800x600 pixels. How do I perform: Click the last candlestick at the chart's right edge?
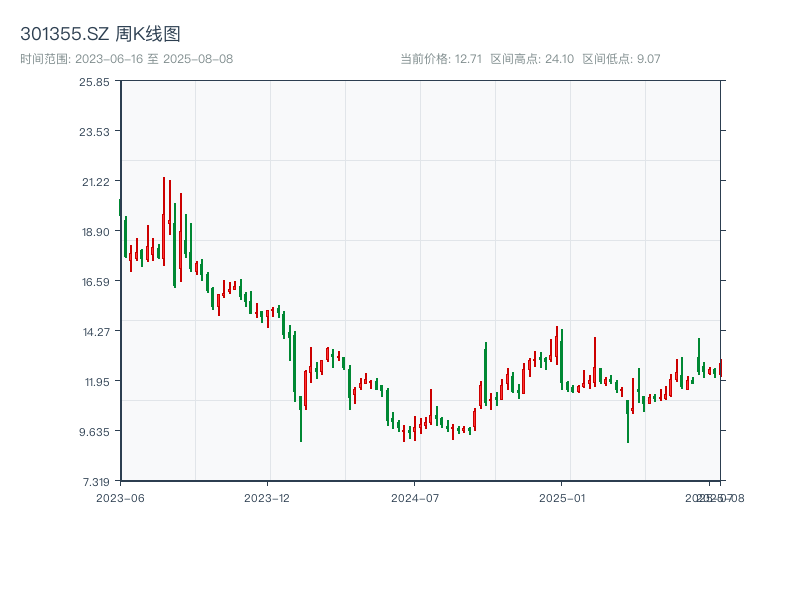[x=720, y=368]
